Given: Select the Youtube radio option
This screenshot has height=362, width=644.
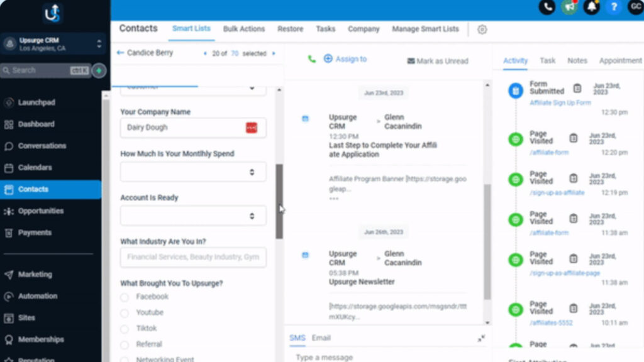Looking at the screenshot, I should point(125,313).
